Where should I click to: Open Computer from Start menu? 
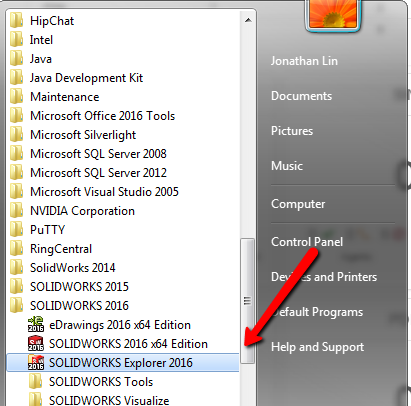pyautogui.click(x=298, y=204)
